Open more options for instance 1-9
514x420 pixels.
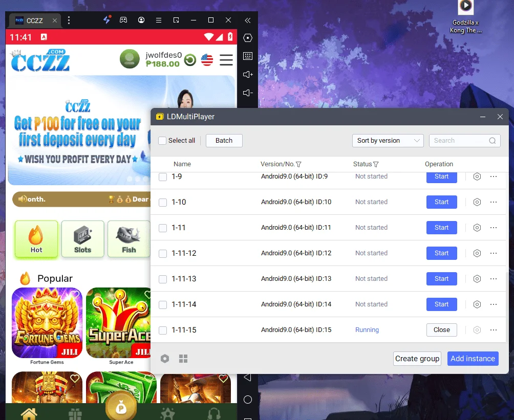(494, 176)
